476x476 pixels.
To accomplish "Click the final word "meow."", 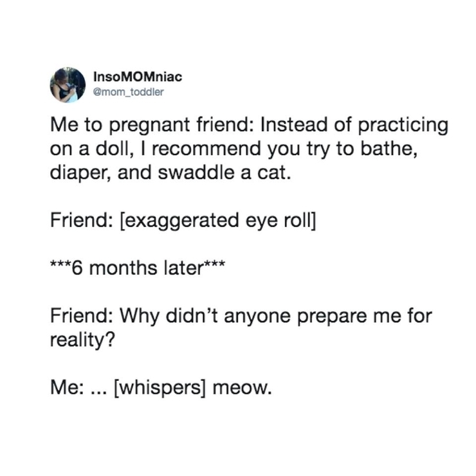I will (242, 389).
